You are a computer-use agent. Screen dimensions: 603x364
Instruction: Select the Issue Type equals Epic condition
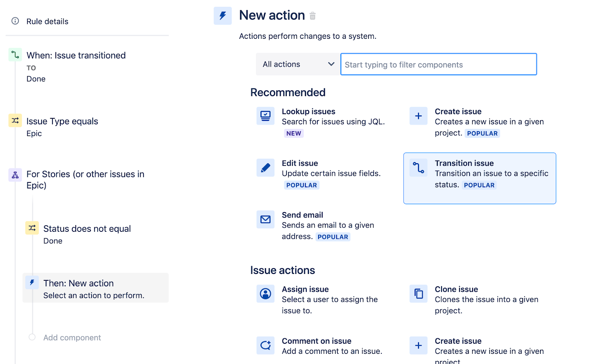click(x=62, y=121)
